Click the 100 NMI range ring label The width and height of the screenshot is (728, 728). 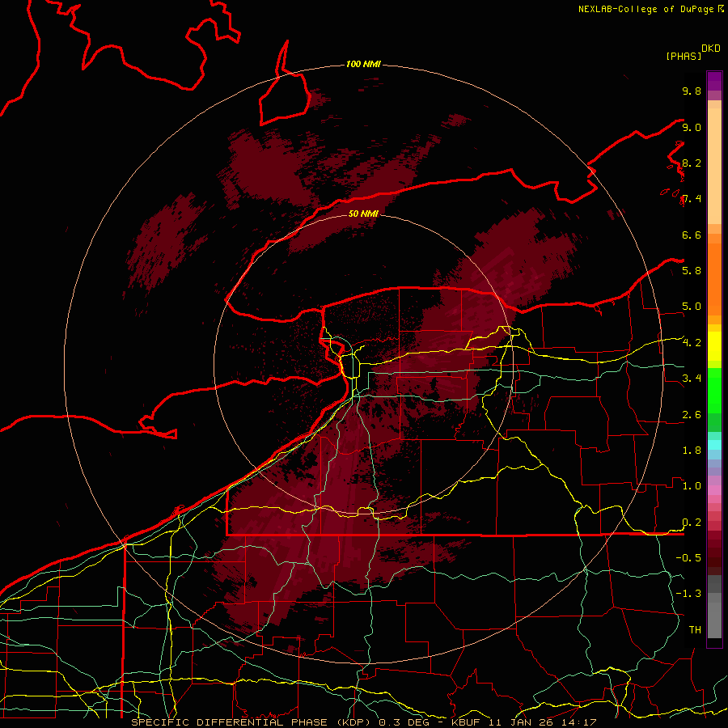pos(363,64)
